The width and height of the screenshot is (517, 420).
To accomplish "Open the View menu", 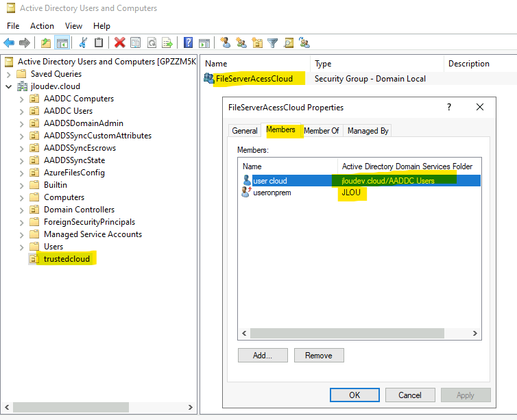I will coord(73,26).
